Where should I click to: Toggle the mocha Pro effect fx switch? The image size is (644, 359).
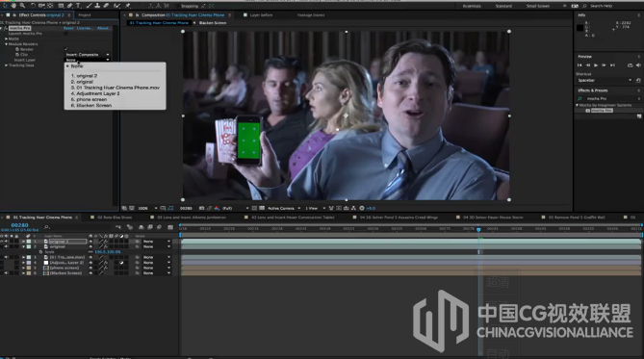(x=6, y=28)
